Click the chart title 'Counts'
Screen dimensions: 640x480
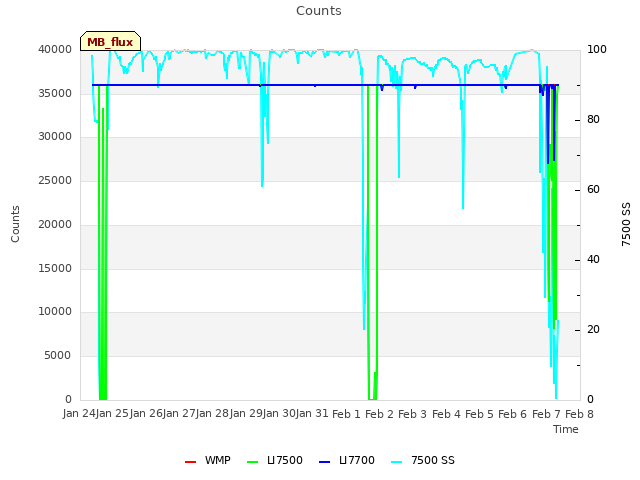(x=319, y=11)
